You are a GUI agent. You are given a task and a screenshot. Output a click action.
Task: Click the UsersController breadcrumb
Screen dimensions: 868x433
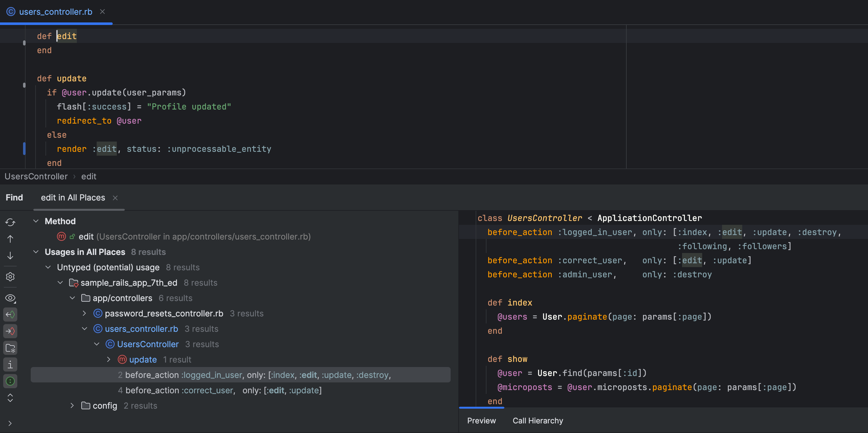pyautogui.click(x=36, y=176)
